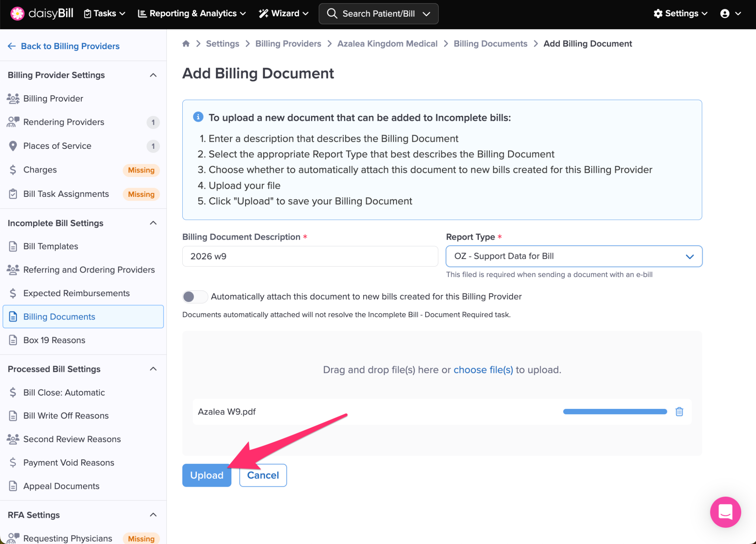Viewport: 756px width, 544px height.
Task: Open the Reporting & Analytics menu
Action: point(192,14)
